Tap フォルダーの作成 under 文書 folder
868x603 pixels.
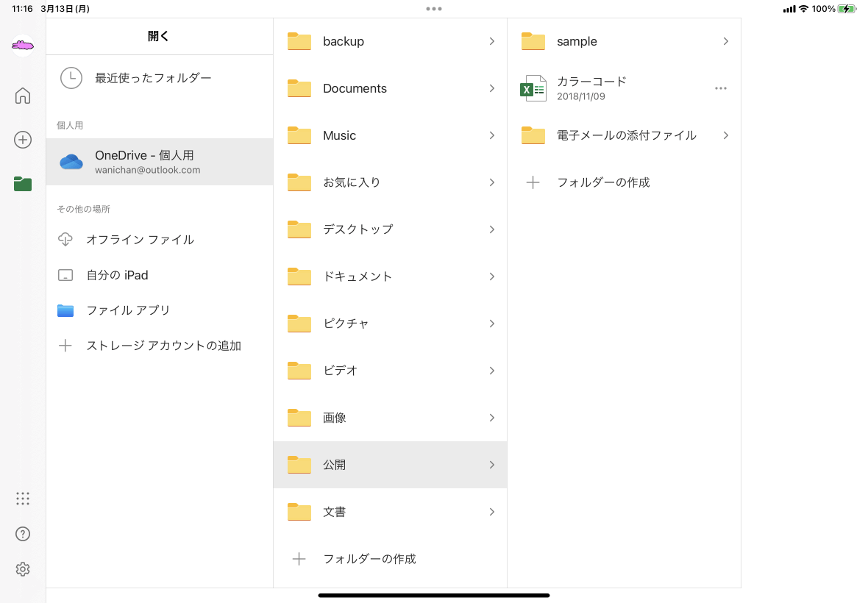[369, 559]
